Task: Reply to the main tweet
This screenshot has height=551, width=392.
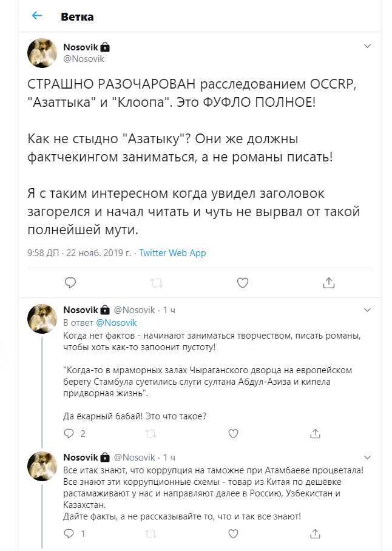Action: 70,282
